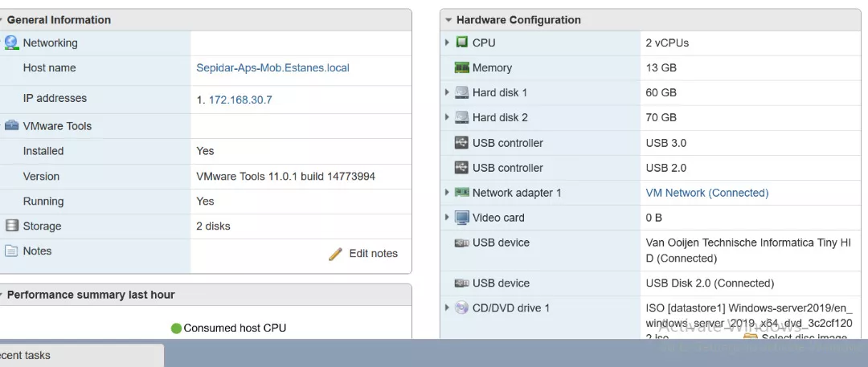Click the Van Ooijen USB device icon
This screenshot has width=868, height=367.
(x=461, y=243)
